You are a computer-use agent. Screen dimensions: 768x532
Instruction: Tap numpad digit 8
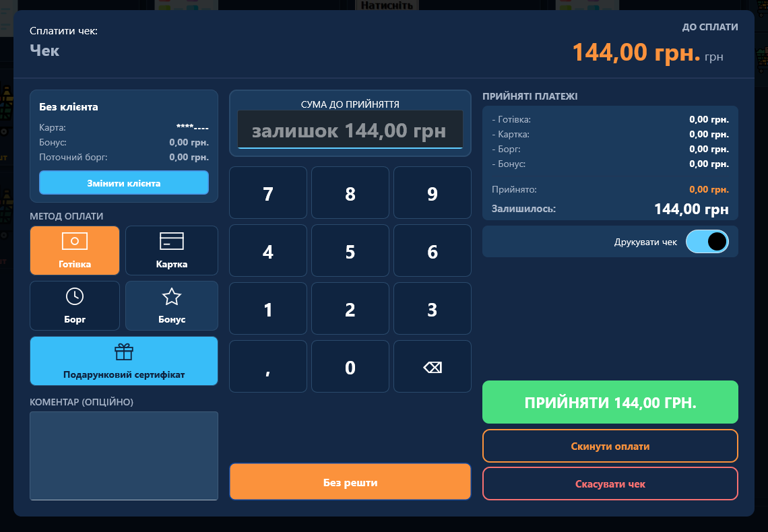coord(350,193)
